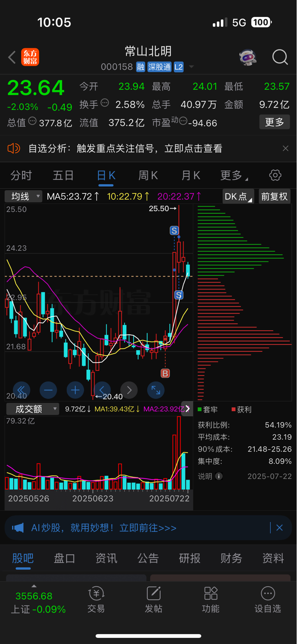This screenshot has width=297, height=644.
Task: Tap the 更多 quote details button
Action: (275, 122)
